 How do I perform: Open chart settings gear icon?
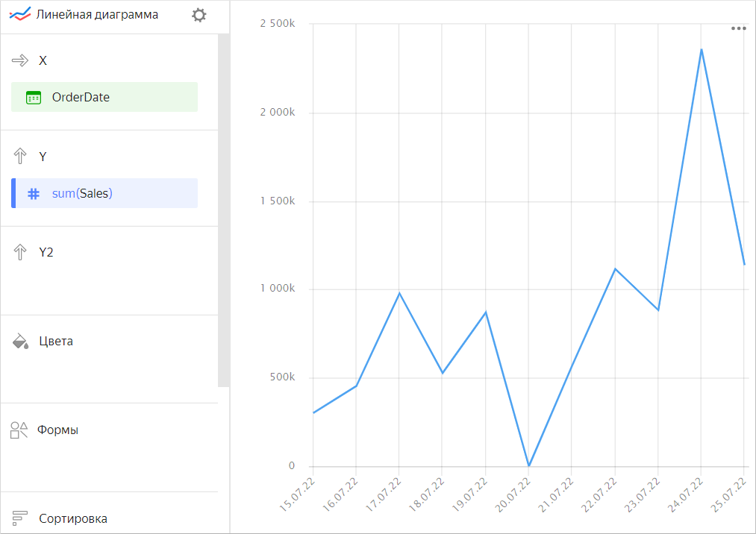(199, 15)
